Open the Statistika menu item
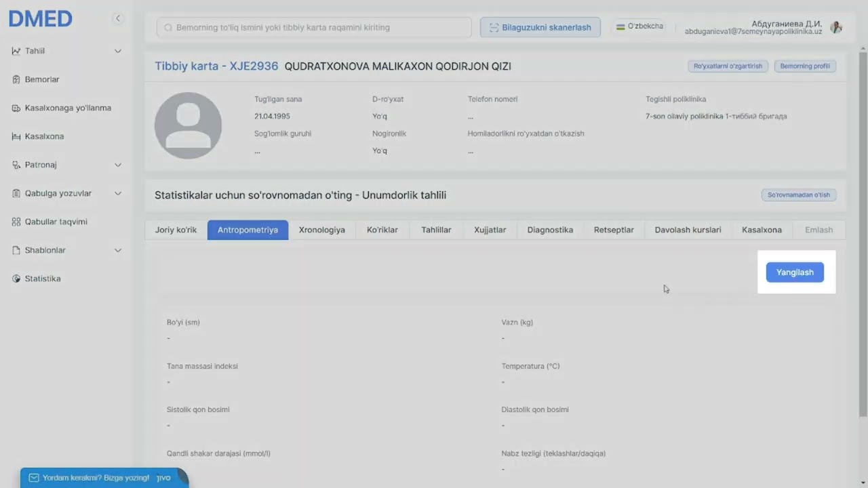 point(43,279)
